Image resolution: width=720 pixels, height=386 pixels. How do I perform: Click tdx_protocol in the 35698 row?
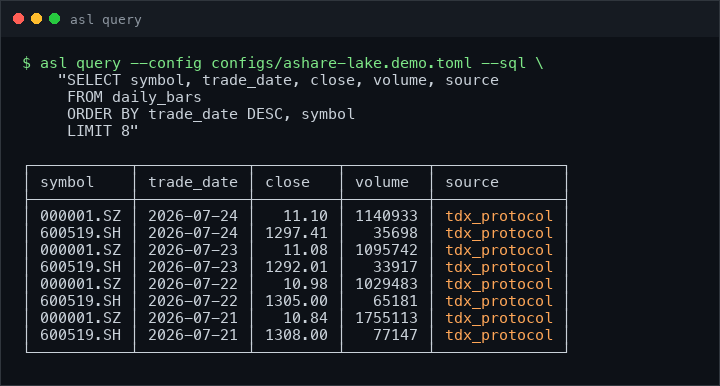[x=499, y=234]
